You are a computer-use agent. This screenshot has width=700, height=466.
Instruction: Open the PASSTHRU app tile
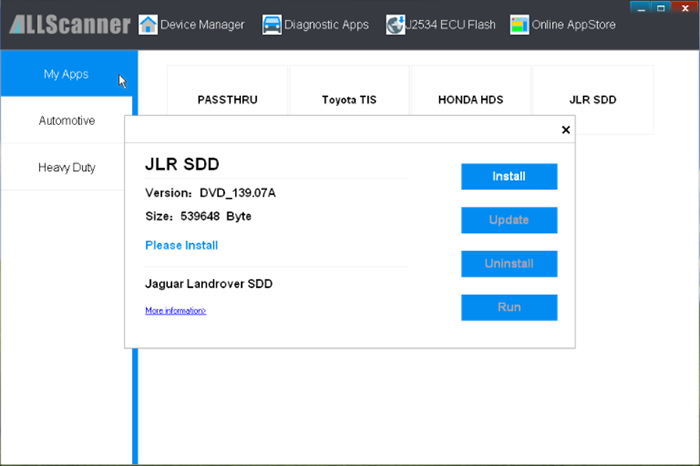tap(227, 100)
